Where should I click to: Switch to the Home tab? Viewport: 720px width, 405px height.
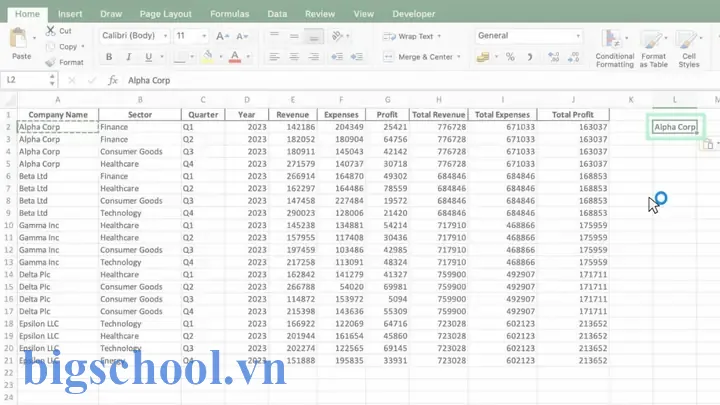click(x=28, y=14)
